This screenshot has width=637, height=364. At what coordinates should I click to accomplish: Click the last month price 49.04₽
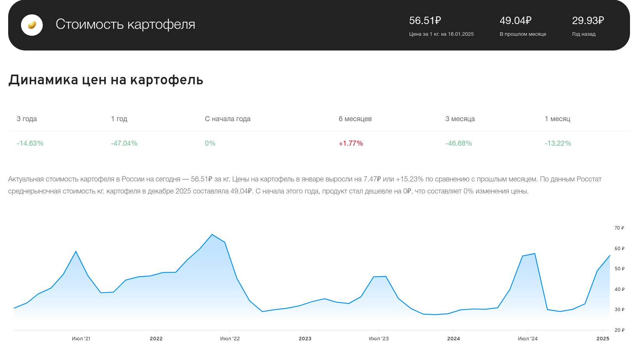point(516,21)
